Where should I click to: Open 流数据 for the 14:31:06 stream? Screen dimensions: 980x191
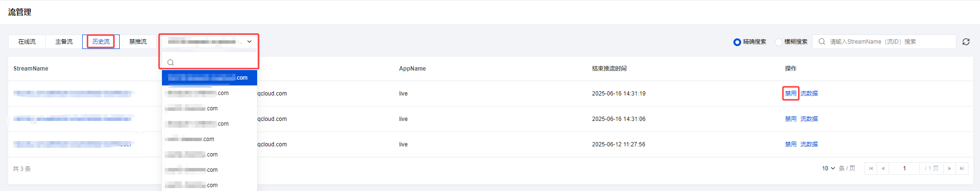(x=809, y=119)
